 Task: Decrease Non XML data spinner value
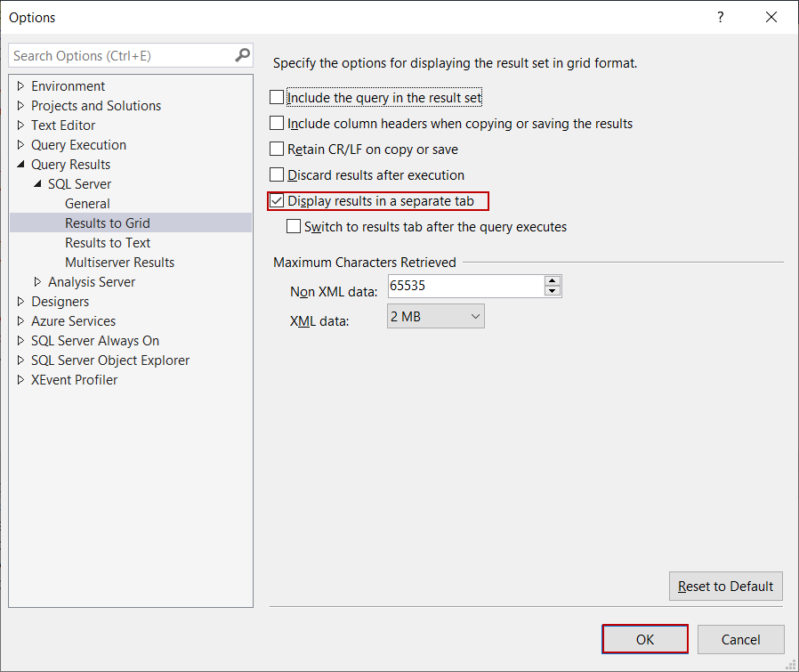tap(553, 291)
